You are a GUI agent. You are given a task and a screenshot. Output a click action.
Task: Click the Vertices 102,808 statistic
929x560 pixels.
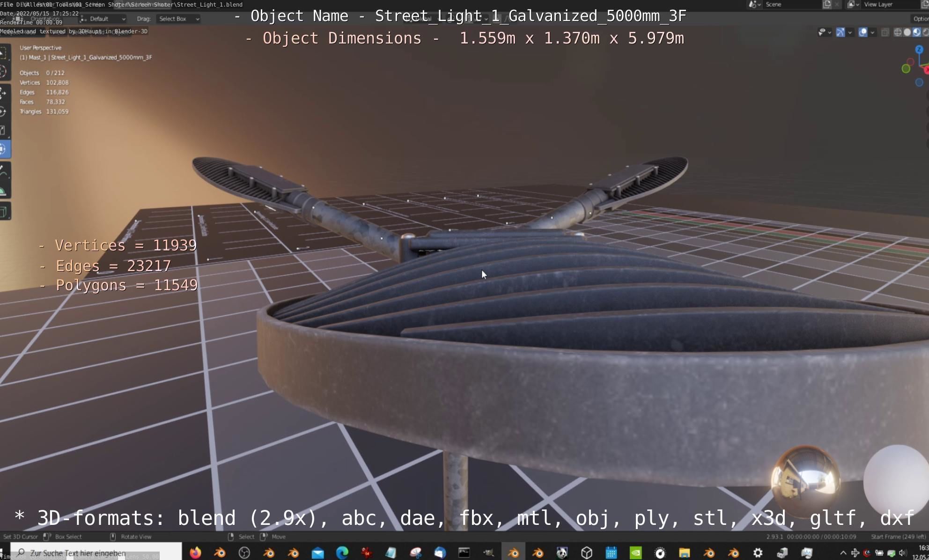(x=44, y=82)
